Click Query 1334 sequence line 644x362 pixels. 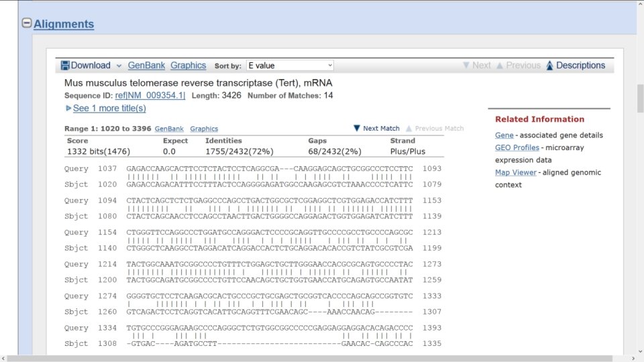click(x=253, y=328)
